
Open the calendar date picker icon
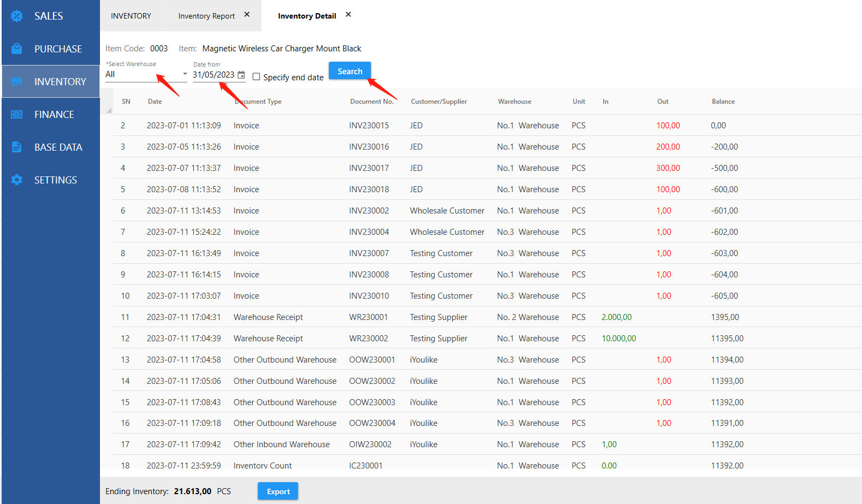(241, 75)
